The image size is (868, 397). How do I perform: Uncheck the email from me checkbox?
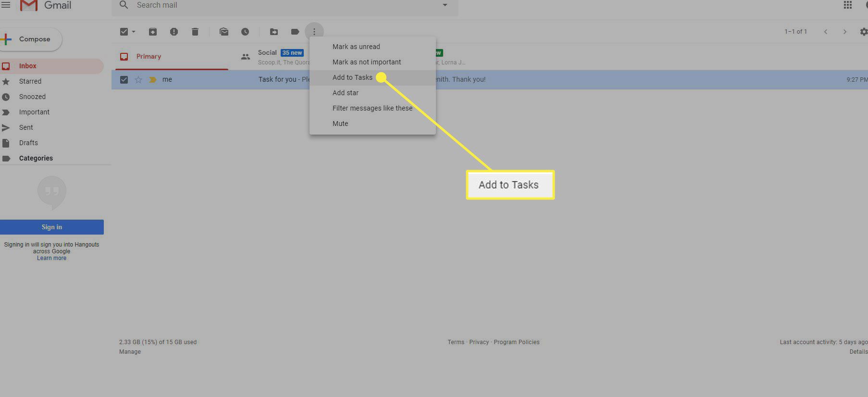(x=124, y=80)
